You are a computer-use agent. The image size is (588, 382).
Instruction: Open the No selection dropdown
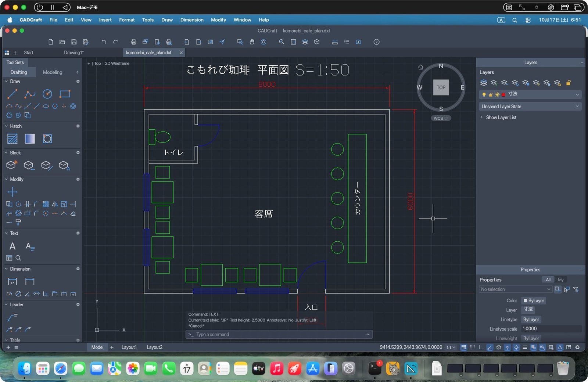click(x=516, y=289)
